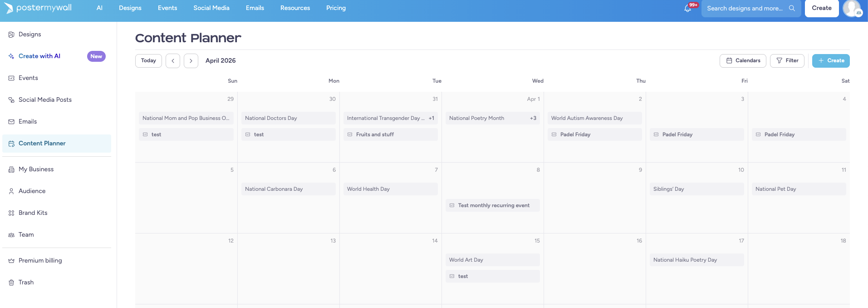Image resolution: width=868 pixels, height=308 pixels.
Task: Click the search magnifier icon
Action: pos(792,8)
